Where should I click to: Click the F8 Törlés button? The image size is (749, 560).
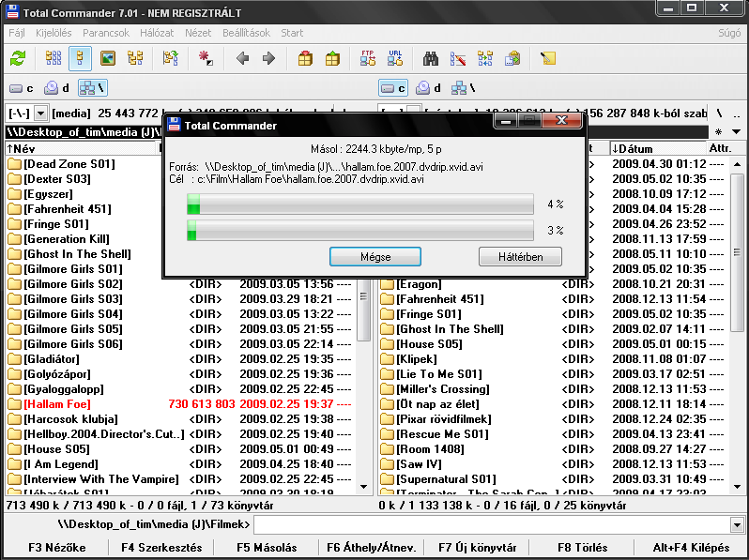point(582,548)
